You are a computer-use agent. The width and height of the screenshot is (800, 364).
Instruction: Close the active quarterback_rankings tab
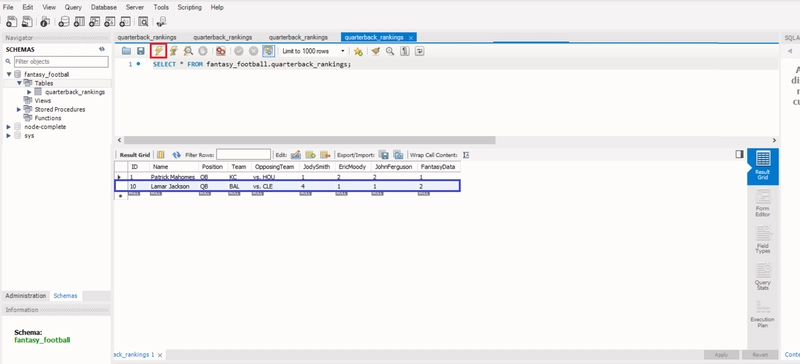pos(411,38)
